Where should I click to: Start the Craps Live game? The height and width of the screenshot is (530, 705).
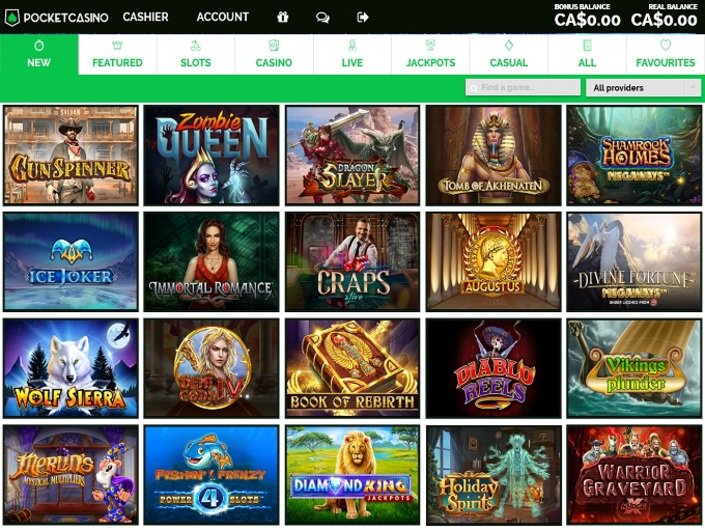pyautogui.click(x=352, y=262)
